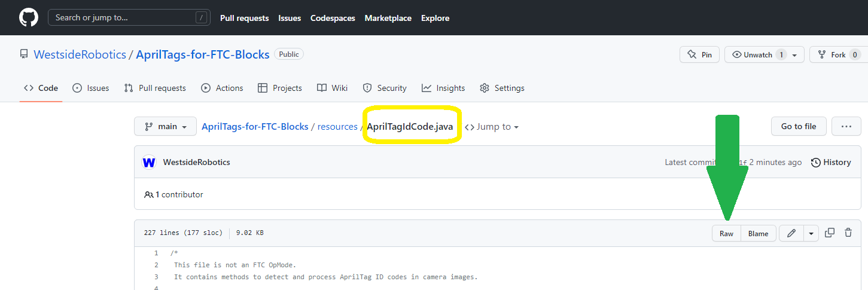Click code line "This file is not an FTC OpMode."

(x=235, y=265)
